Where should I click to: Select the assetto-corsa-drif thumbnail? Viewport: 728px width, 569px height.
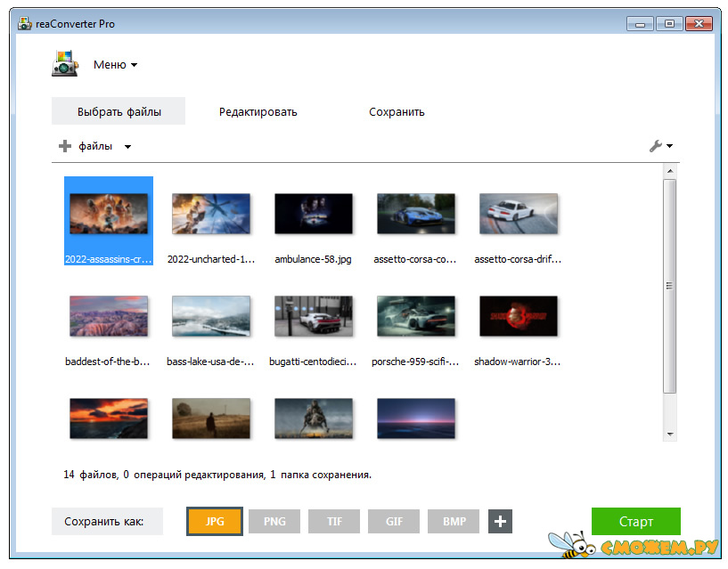pyautogui.click(x=519, y=214)
